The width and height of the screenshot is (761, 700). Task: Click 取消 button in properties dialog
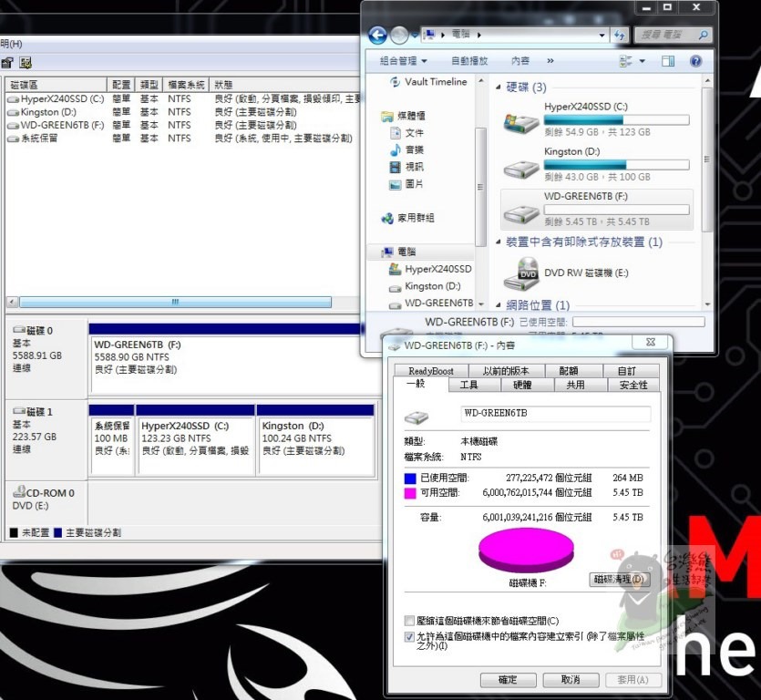tap(571, 680)
